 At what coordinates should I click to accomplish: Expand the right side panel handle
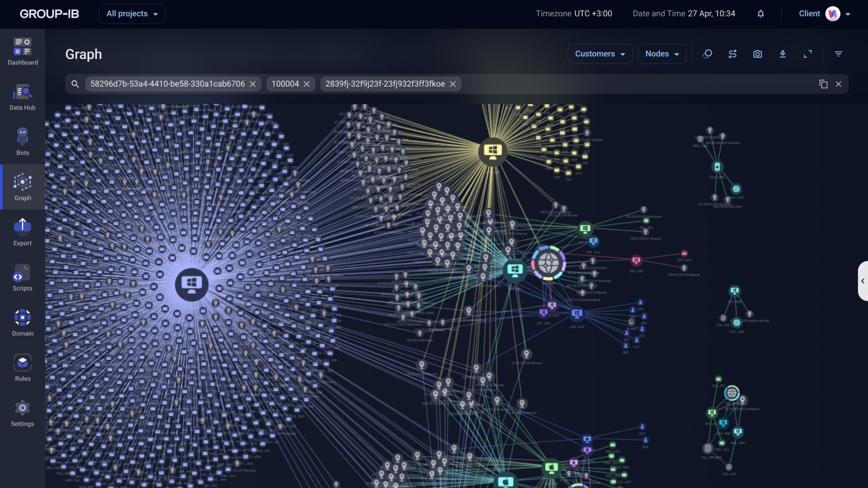[x=863, y=281]
